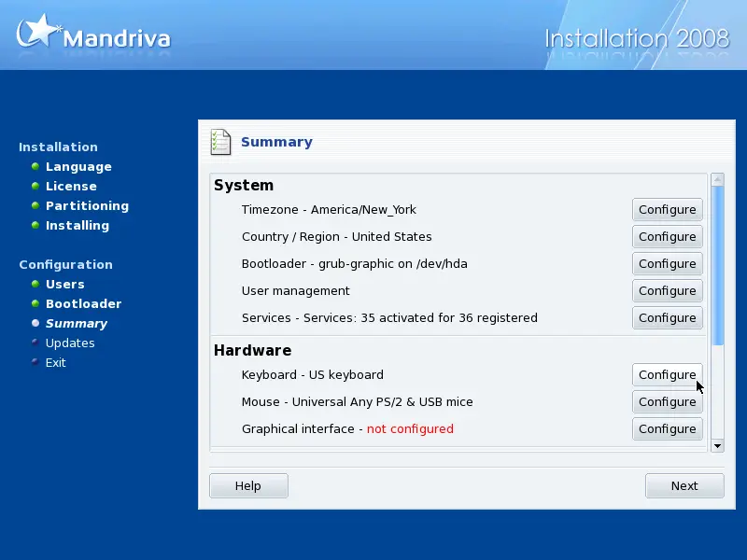Configure User management
747x560 pixels.
(667, 291)
